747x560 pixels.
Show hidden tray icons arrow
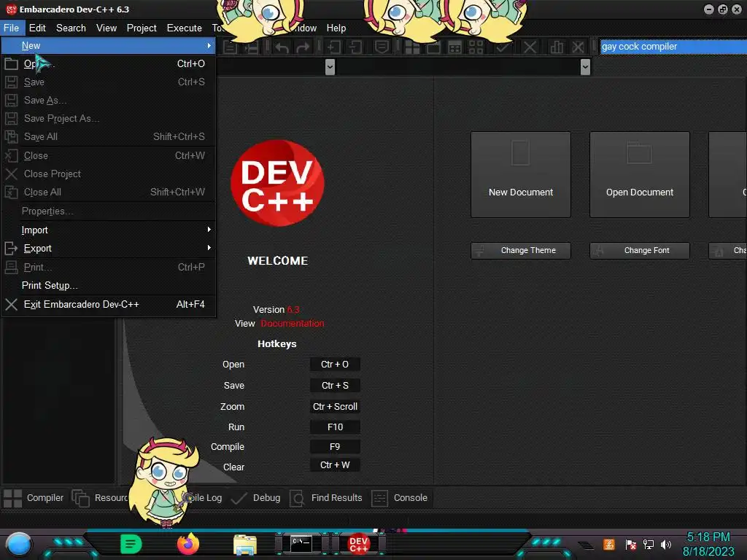coord(586,545)
